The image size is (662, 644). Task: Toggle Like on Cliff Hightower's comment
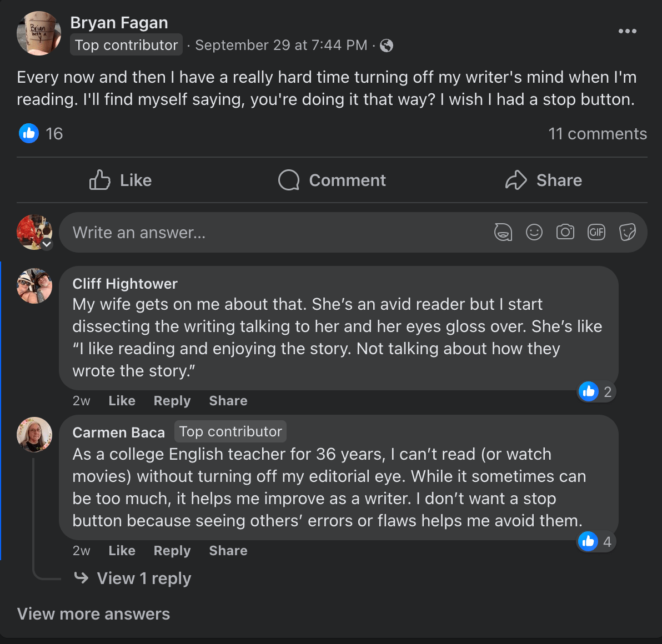[x=122, y=401]
